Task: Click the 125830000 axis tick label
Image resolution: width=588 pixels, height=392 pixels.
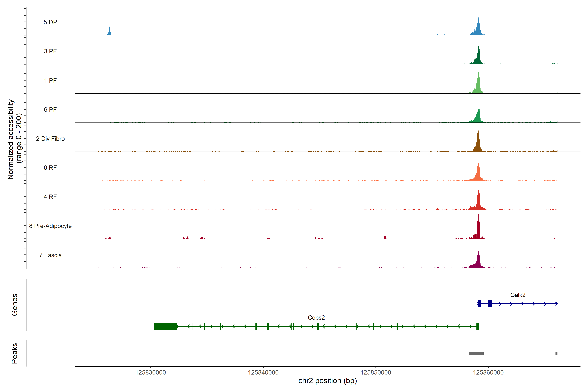Action: click(x=150, y=372)
